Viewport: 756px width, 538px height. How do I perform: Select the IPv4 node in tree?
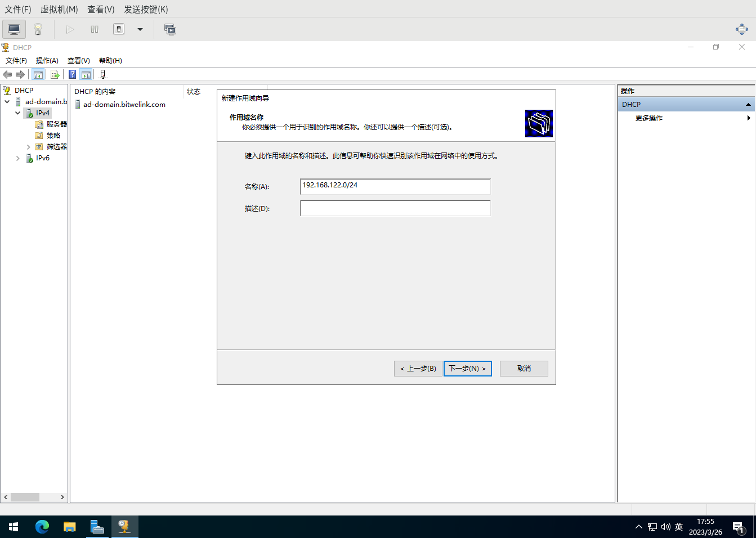pyautogui.click(x=43, y=113)
